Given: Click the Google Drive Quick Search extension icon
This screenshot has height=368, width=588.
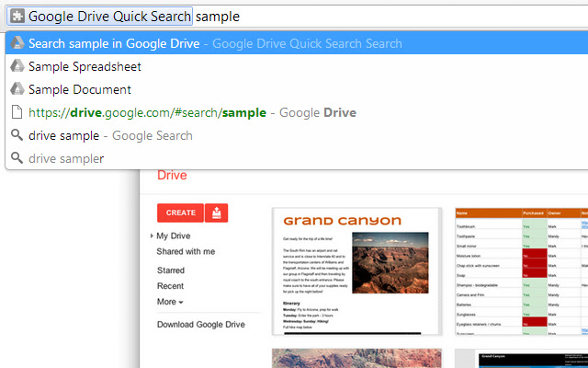Looking at the screenshot, I should [x=17, y=16].
